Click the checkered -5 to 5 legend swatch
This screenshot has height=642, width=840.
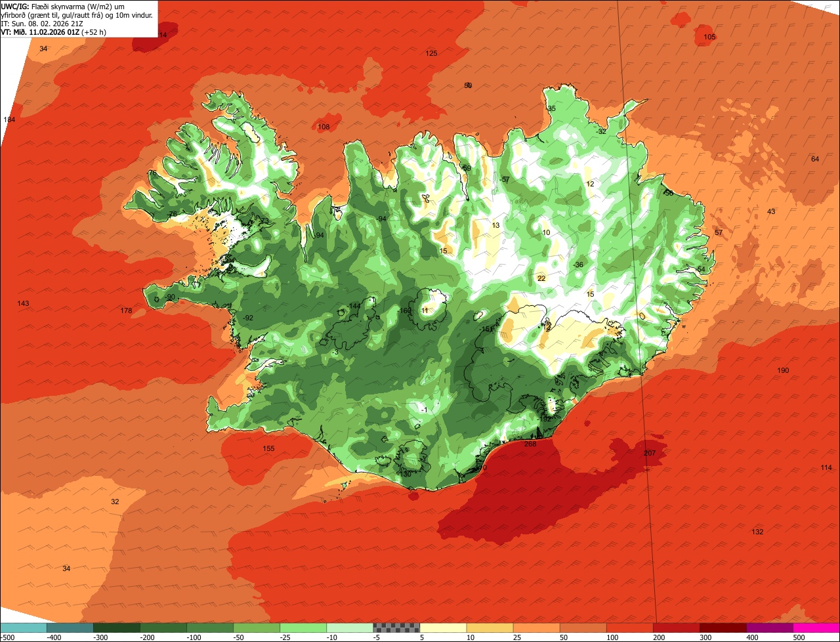[396, 628]
